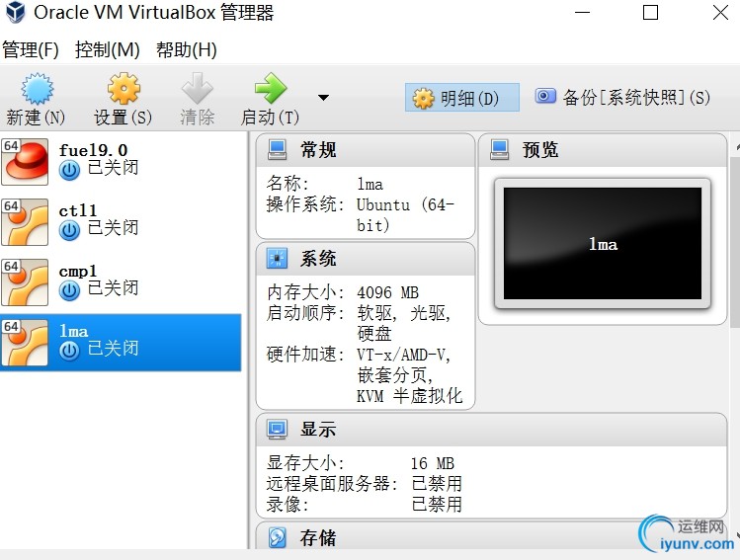Click the red hat OS icon of fuel9.0
Viewport: 740px width, 560px height.
pyautogui.click(x=25, y=161)
